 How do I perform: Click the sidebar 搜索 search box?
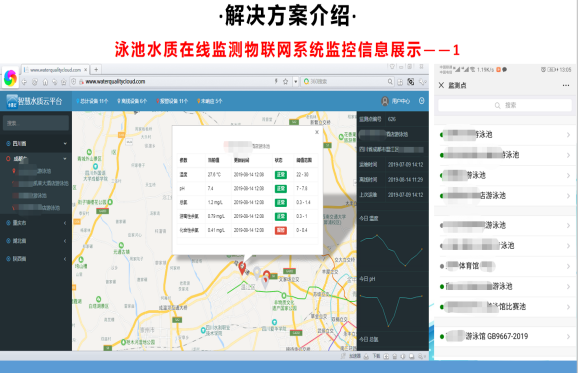coord(36,123)
